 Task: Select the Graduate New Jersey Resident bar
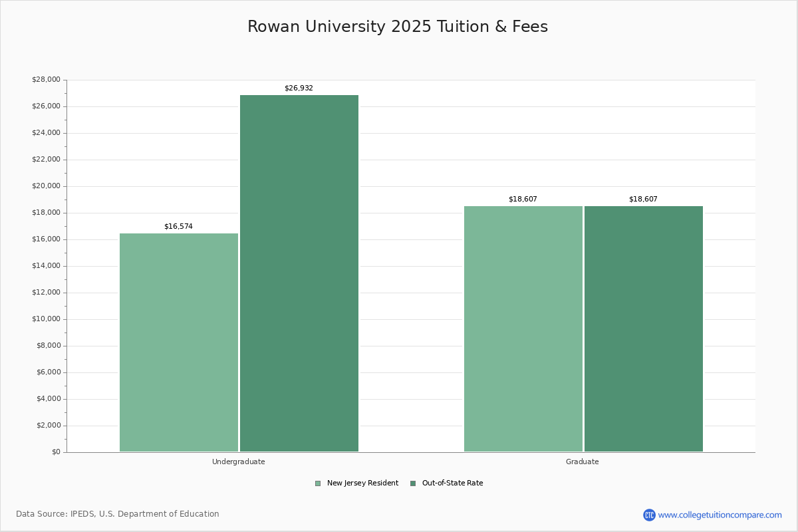[523, 329]
